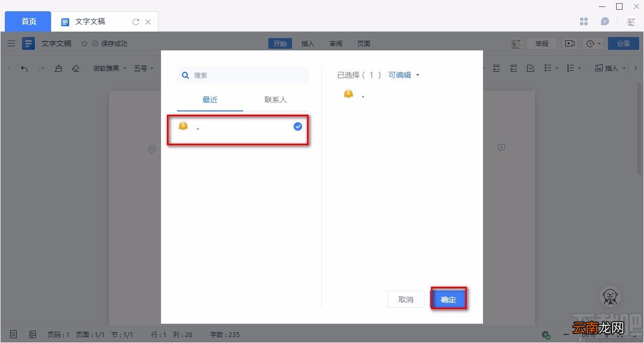Open the 可编辑 permission dropdown
Viewport: 644px width, 343px height.
coord(404,75)
